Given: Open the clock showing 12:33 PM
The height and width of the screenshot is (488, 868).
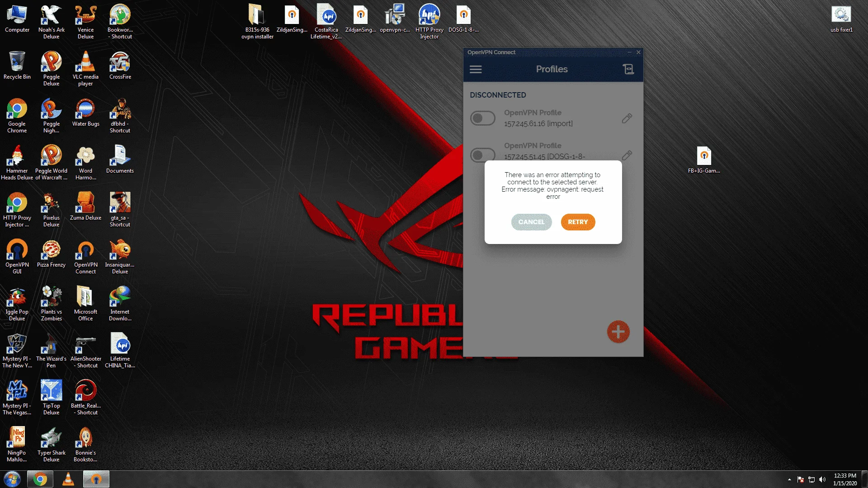Looking at the screenshot, I should point(845,479).
